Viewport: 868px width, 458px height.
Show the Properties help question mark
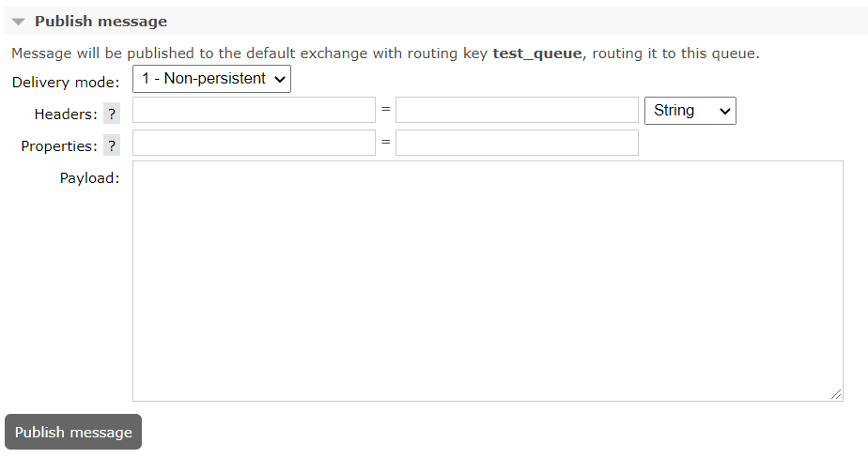(112, 146)
